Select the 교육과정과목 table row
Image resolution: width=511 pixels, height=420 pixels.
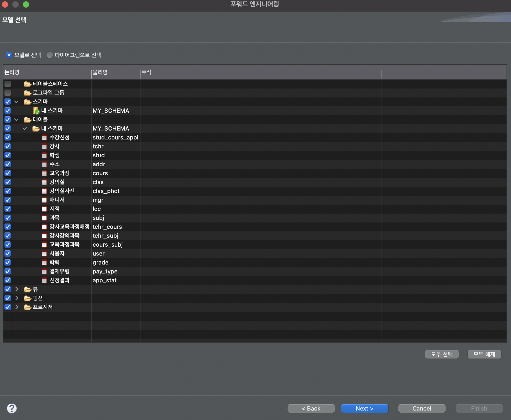(x=65, y=245)
